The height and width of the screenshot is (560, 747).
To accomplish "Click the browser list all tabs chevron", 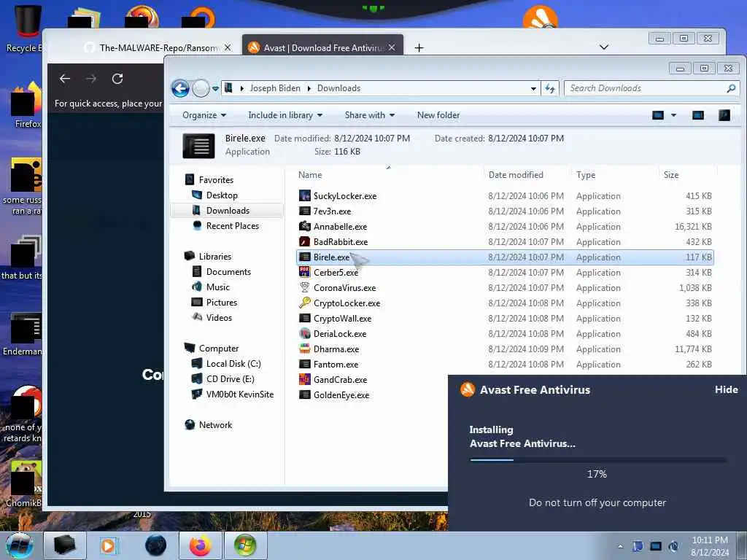I will [603, 47].
